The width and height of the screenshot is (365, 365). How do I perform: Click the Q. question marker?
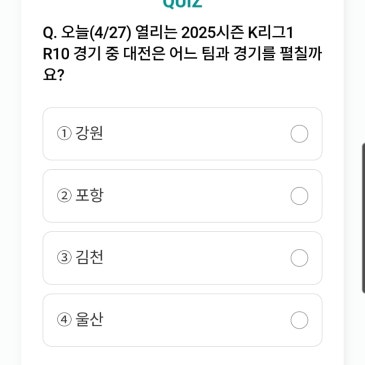pyautogui.click(x=51, y=34)
